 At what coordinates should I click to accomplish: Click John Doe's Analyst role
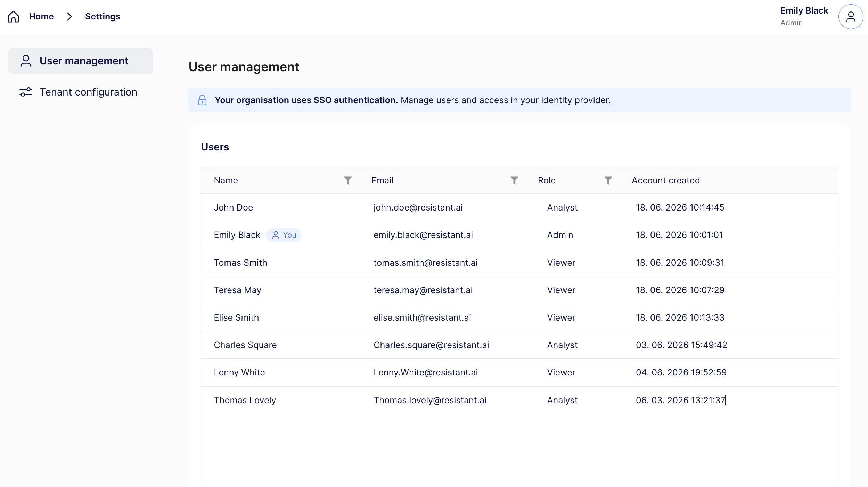click(x=562, y=208)
